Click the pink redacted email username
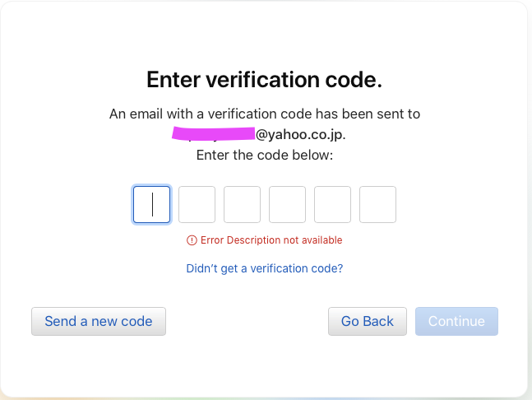Screen dimensions: 532x400 pos(214,133)
